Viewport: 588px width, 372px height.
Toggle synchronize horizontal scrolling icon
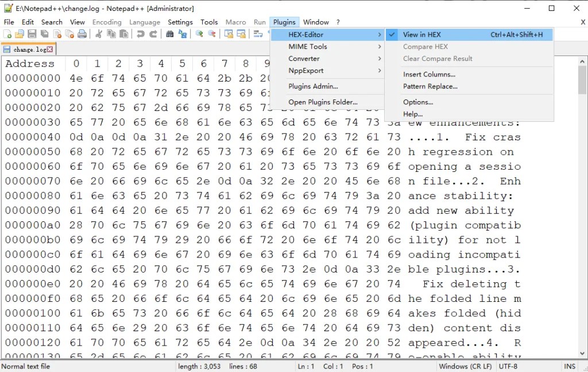point(241,34)
